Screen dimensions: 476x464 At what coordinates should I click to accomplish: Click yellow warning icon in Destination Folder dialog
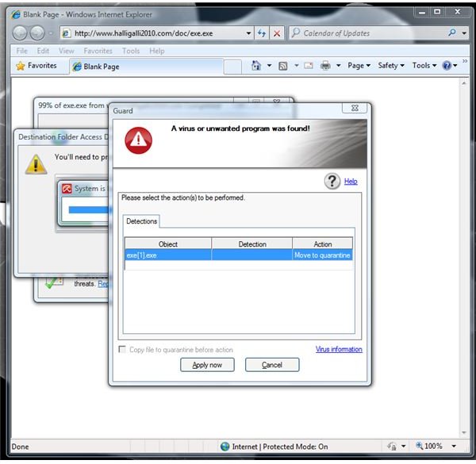(x=36, y=164)
